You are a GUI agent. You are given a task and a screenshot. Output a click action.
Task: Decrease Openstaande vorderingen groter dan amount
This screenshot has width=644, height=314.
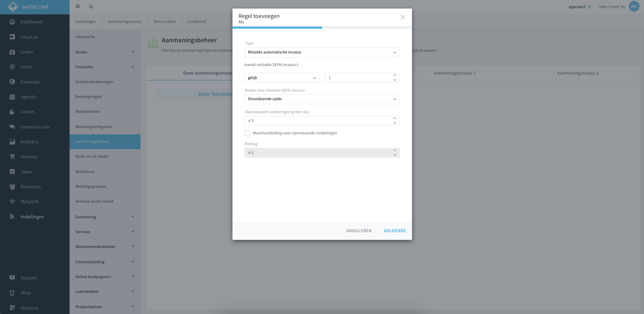coord(395,123)
